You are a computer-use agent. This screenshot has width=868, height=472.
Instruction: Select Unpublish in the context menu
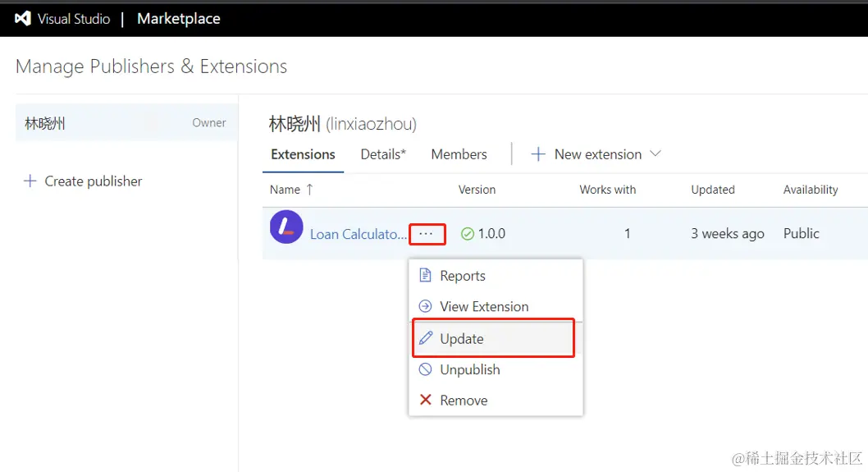pos(496,369)
